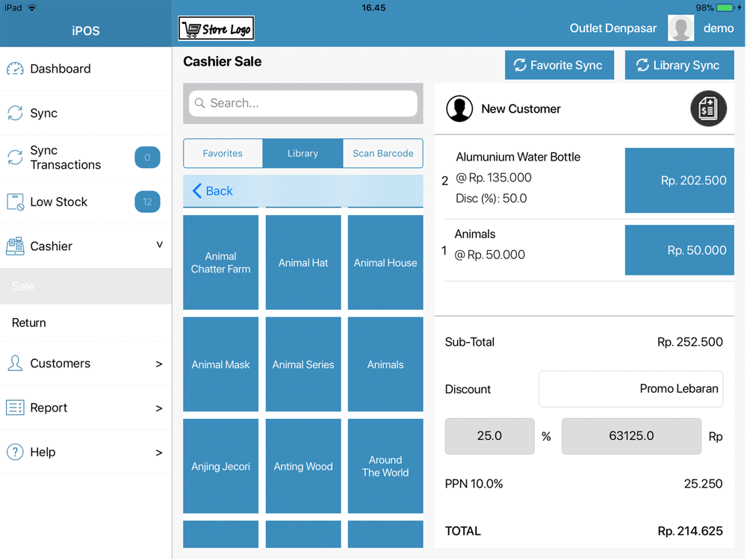
Task: Open the invoice bill icon beside New Customer
Action: click(707, 109)
